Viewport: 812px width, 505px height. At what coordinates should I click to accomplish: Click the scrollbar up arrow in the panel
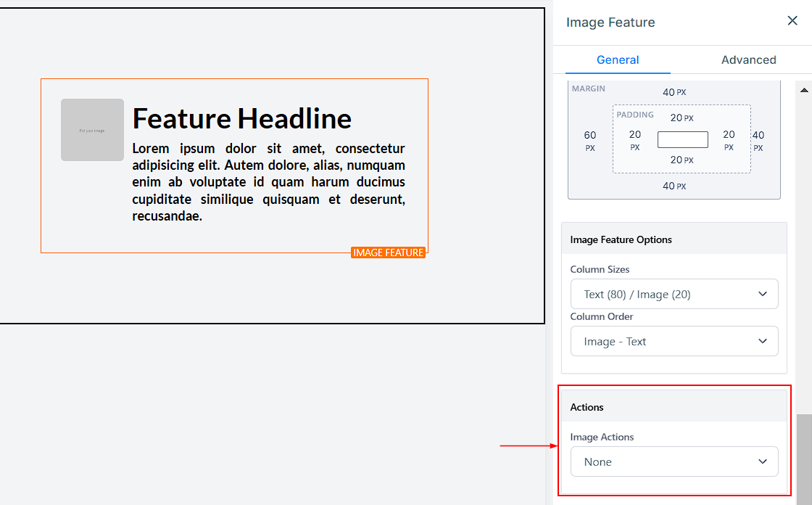[x=804, y=90]
